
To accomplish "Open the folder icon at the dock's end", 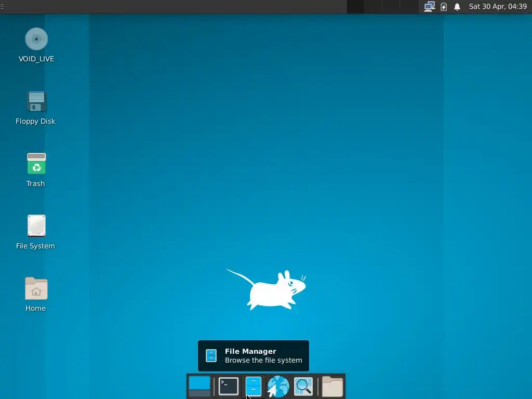I will (332, 386).
